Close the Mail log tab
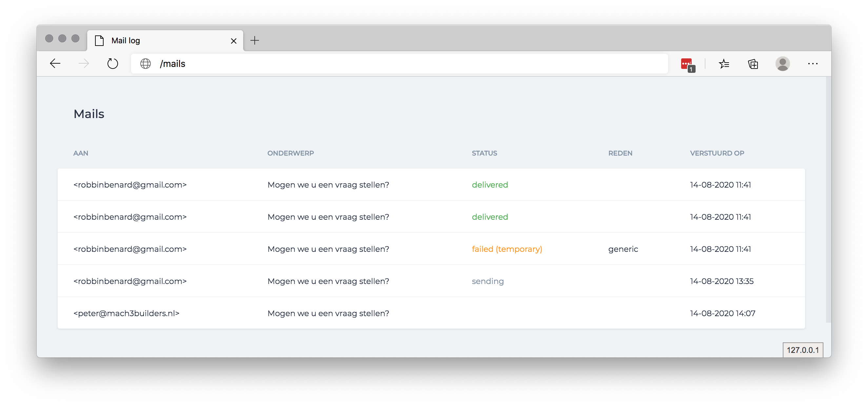This screenshot has height=406, width=868. tap(233, 41)
